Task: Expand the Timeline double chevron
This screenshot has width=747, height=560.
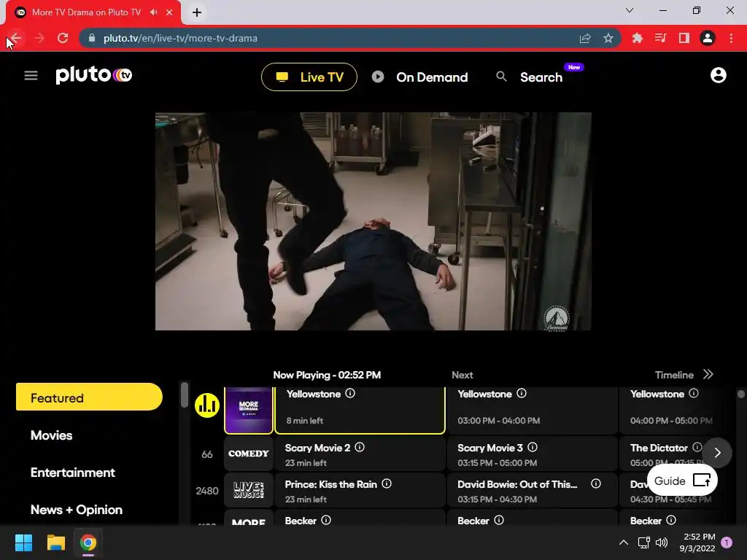Action: coord(708,374)
